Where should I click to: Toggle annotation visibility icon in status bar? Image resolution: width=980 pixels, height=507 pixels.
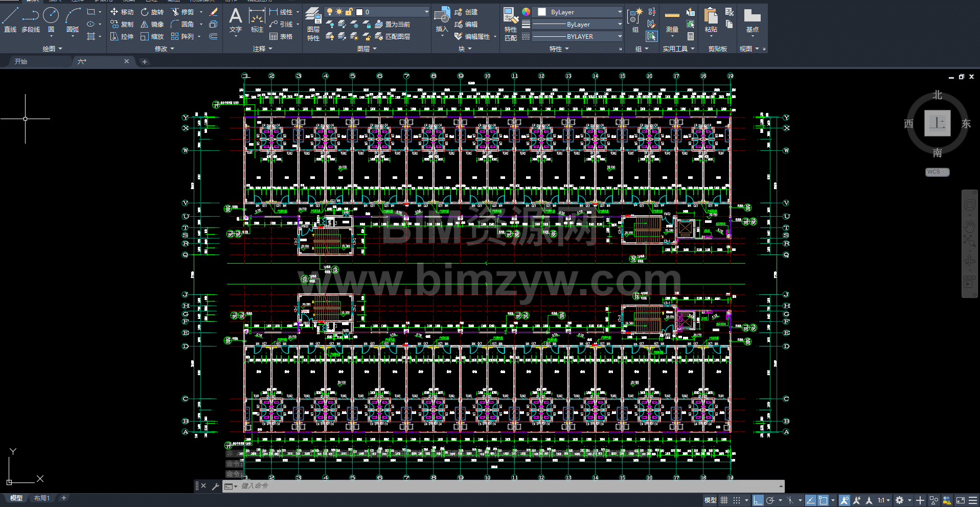(845, 500)
